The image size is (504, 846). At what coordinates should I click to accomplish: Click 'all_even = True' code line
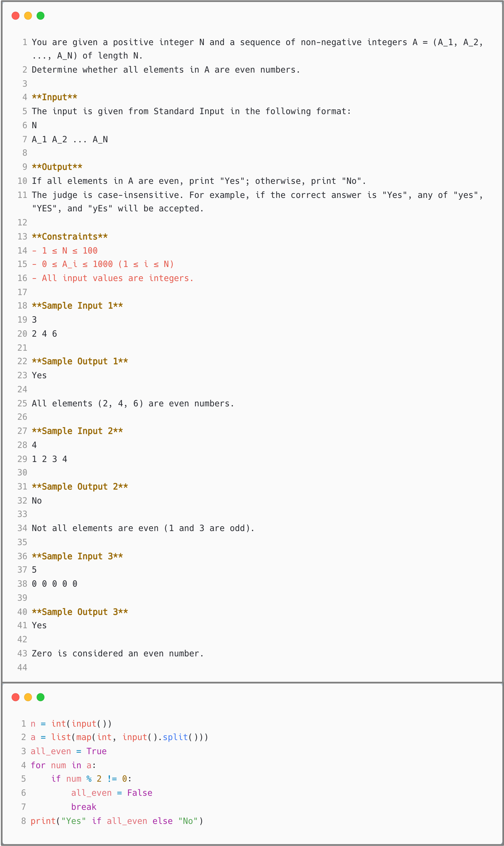[69, 751]
